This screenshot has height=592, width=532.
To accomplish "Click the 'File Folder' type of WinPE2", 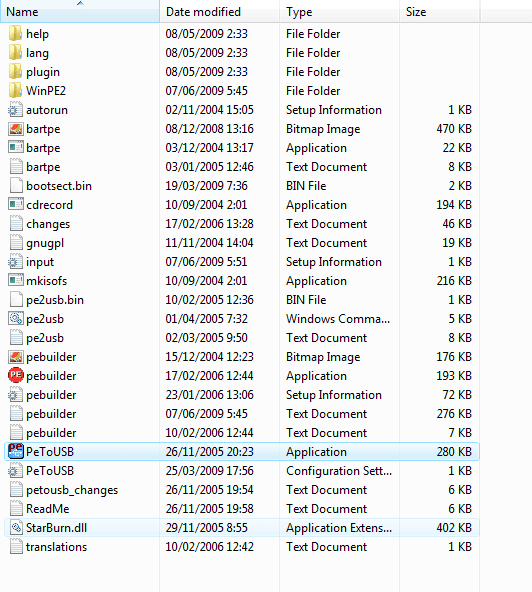I will [313, 91].
